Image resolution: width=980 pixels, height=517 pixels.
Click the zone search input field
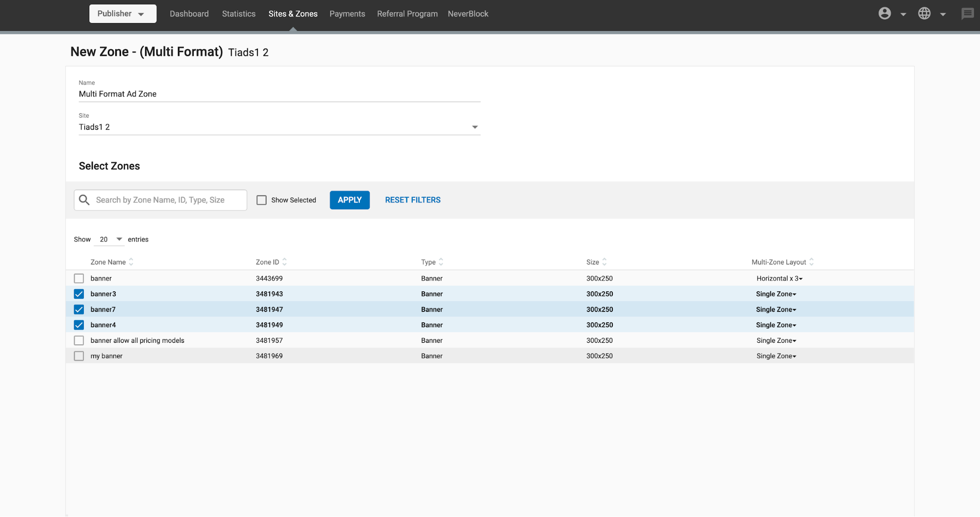coord(167,200)
